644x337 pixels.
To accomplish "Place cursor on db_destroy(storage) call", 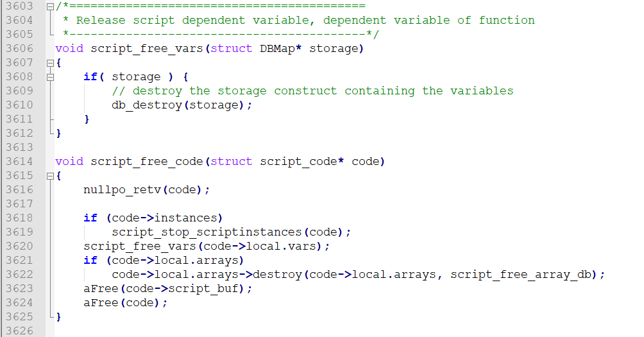I will (x=182, y=105).
